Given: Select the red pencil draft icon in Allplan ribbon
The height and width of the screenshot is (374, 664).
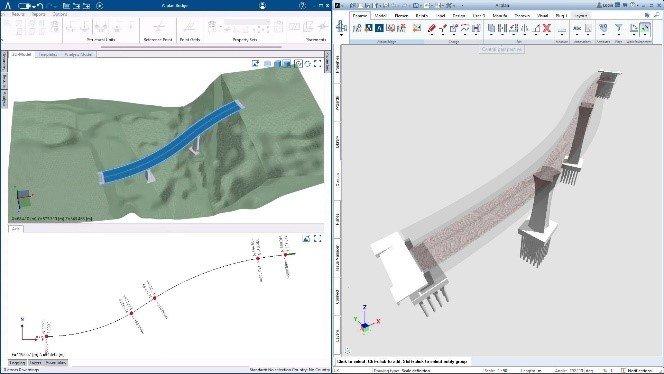Looking at the screenshot, I should tap(431, 28).
